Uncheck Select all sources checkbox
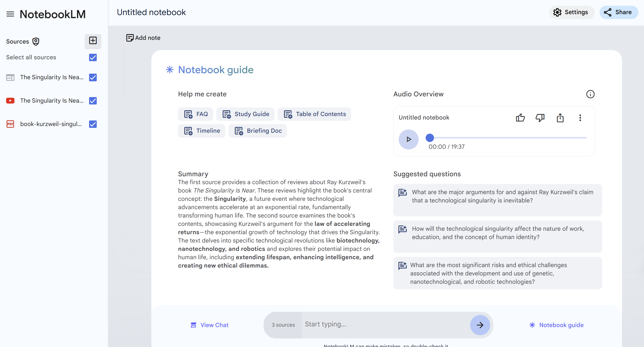 93,57
